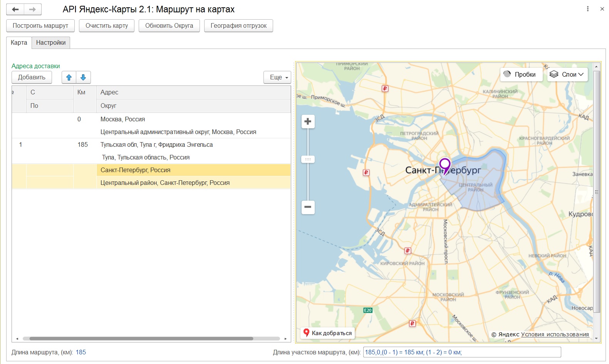The image size is (609, 364).
Task: Open the Яндекс copyright link on map
Action: pyautogui.click(x=505, y=334)
